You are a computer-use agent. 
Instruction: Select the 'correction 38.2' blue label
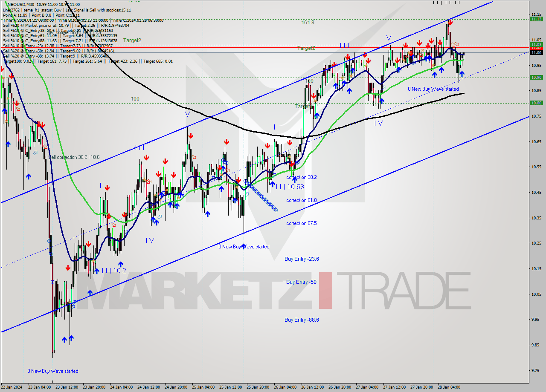coord(301,177)
